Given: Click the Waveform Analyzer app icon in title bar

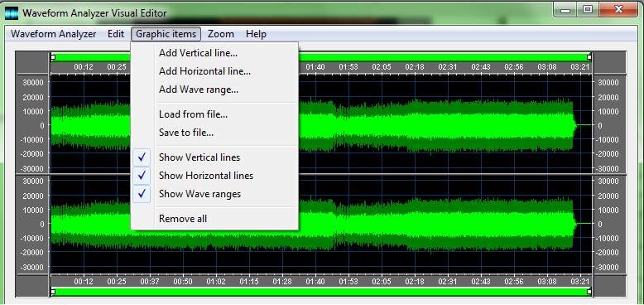Looking at the screenshot, I should pos(12,13).
